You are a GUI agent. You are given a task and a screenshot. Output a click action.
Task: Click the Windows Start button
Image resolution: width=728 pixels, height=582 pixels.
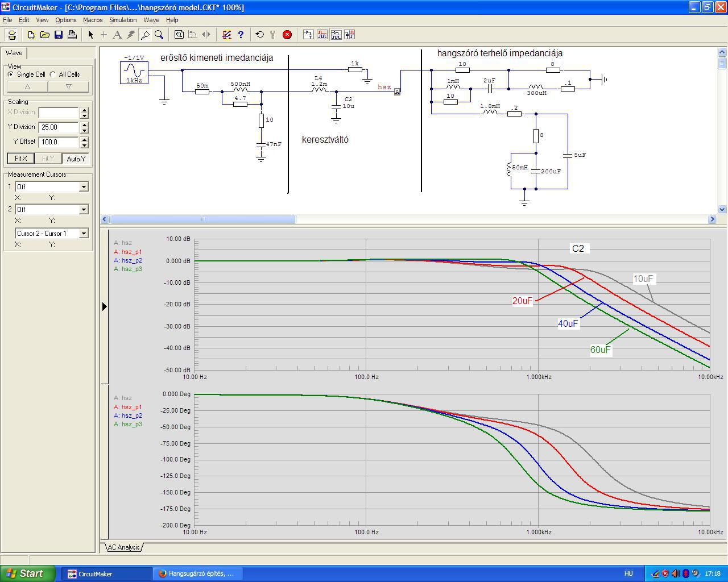[27, 573]
